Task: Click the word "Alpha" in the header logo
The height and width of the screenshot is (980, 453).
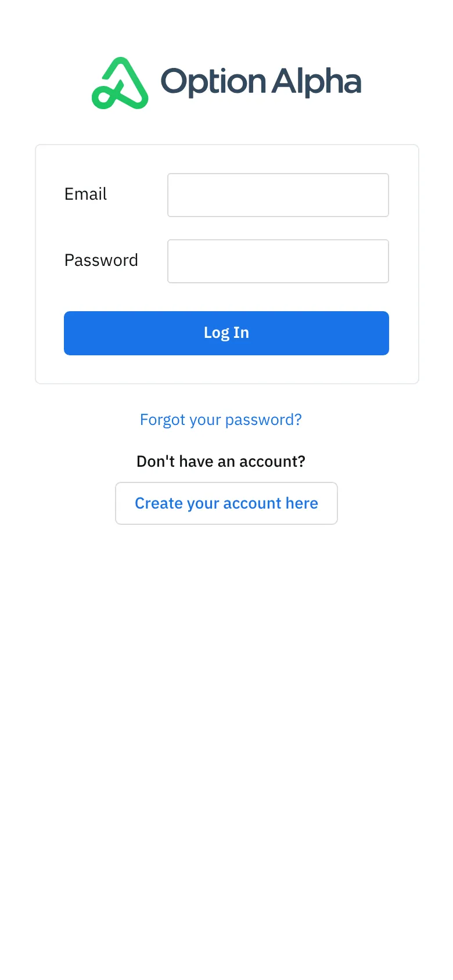Action: click(x=317, y=81)
